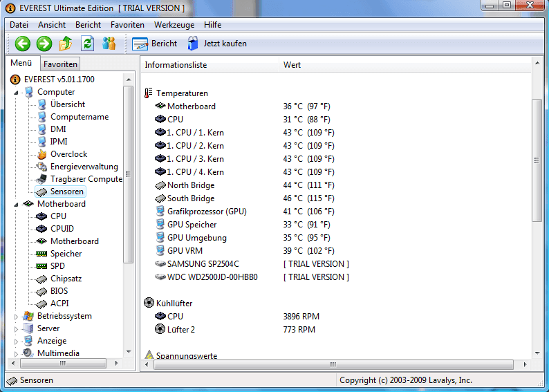This screenshot has height=392, width=549.
Task: Go back with the green left arrow
Action: tap(23, 44)
